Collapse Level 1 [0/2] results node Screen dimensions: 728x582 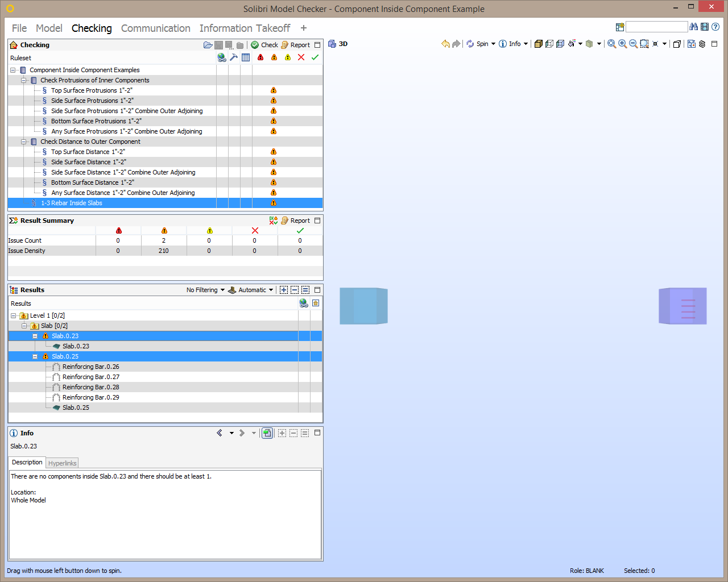click(14, 315)
